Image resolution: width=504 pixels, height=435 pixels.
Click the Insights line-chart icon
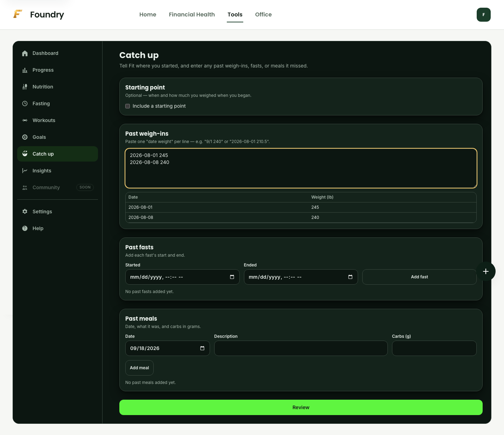(25, 171)
